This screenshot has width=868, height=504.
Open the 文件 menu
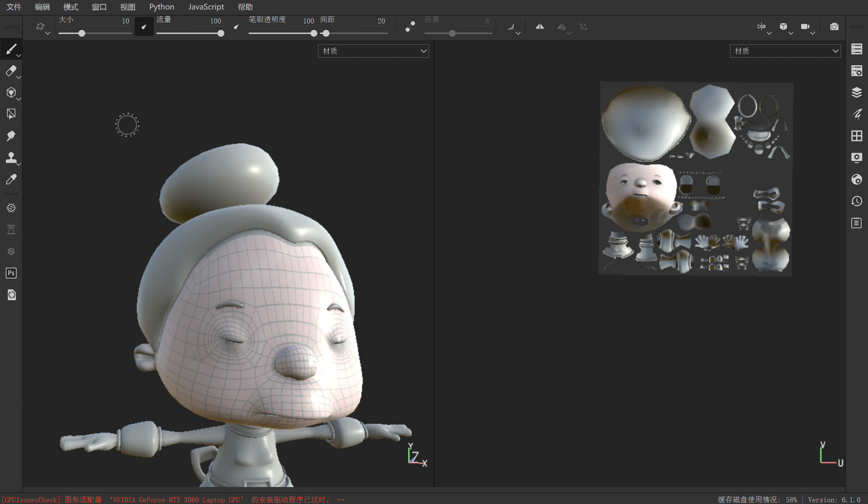pos(14,7)
